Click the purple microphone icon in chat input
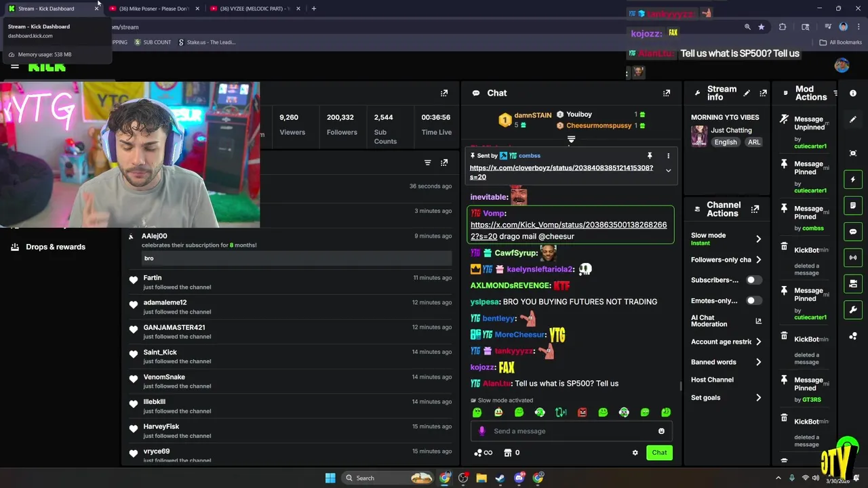Image resolution: width=868 pixels, height=488 pixels. [482, 431]
